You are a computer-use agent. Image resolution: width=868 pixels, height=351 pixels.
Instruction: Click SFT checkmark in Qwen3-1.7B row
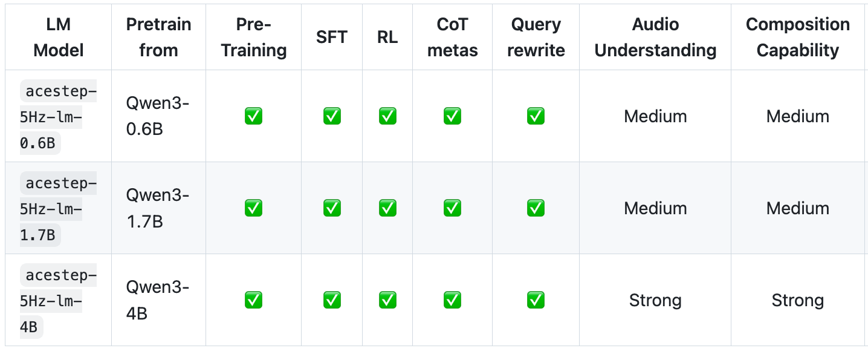tap(332, 208)
